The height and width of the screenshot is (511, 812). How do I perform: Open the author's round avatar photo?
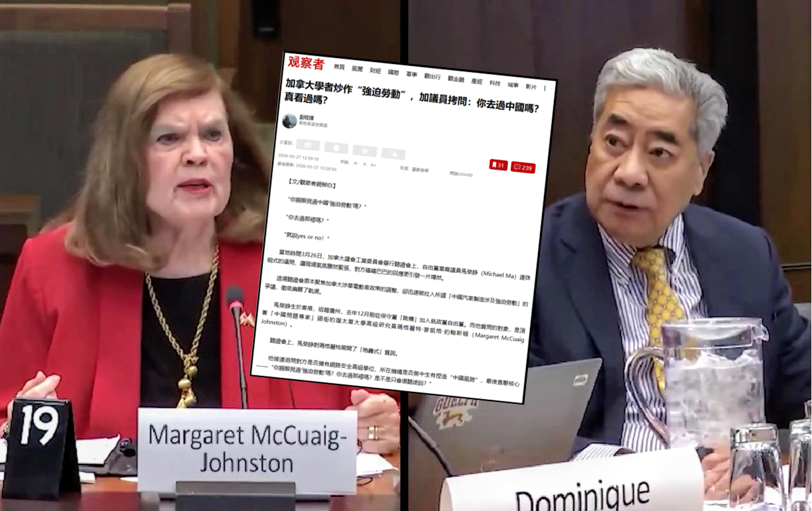(x=289, y=121)
